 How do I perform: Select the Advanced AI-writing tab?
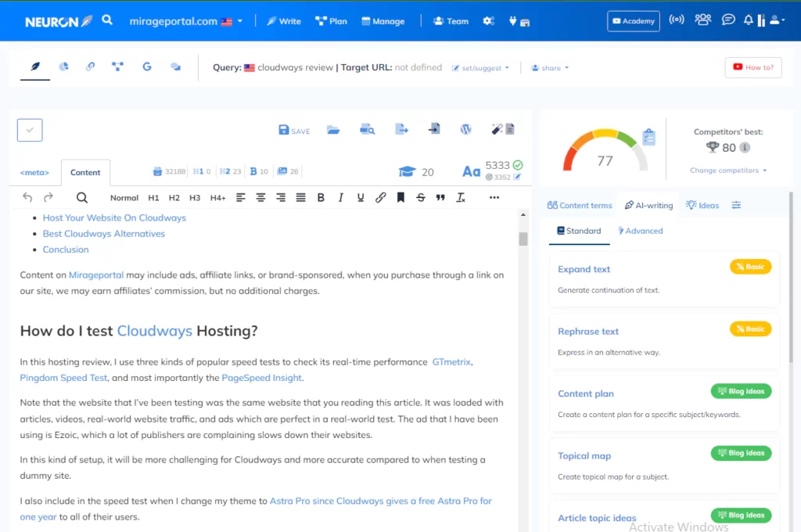pyautogui.click(x=640, y=231)
